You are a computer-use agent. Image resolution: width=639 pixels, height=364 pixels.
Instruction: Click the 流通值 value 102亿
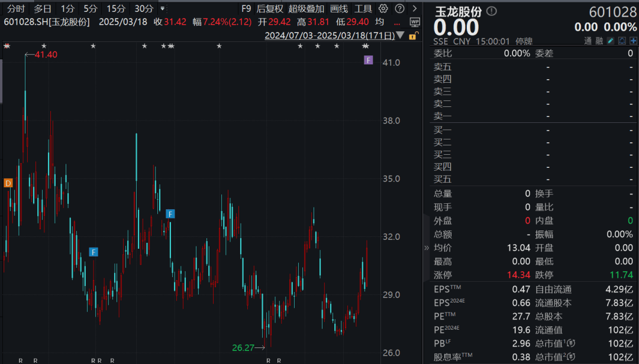click(x=621, y=330)
